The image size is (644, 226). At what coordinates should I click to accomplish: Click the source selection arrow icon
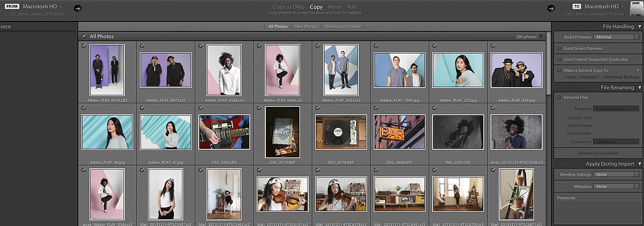[77, 8]
